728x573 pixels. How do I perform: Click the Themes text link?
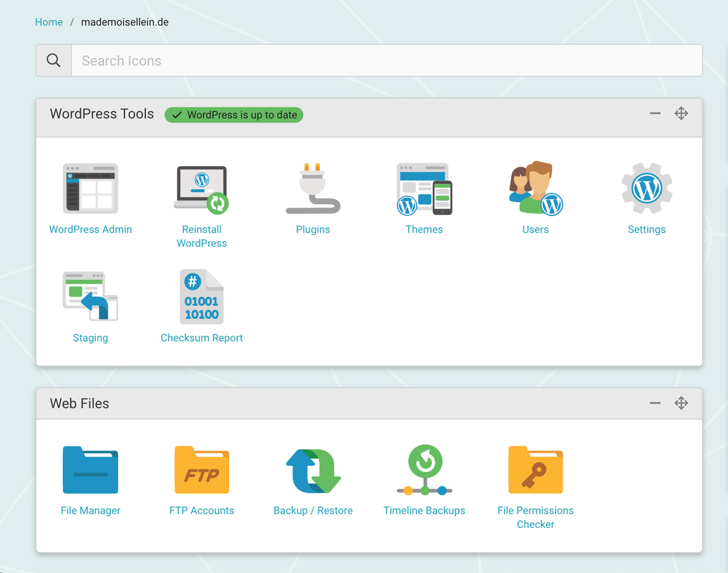424,229
